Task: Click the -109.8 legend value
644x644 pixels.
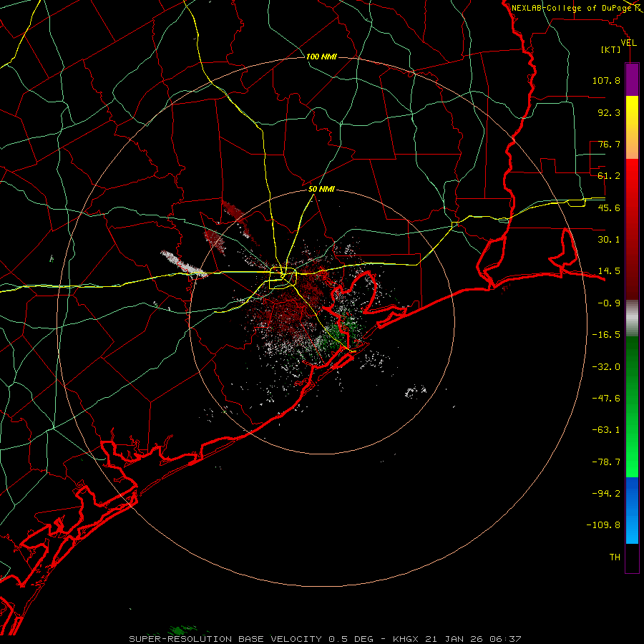Action: pyautogui.click(x=603, y=525)
